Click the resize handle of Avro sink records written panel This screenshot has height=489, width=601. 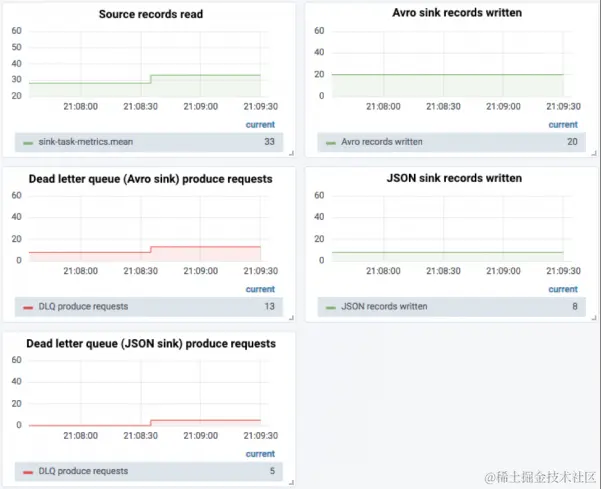pos(594,153)
